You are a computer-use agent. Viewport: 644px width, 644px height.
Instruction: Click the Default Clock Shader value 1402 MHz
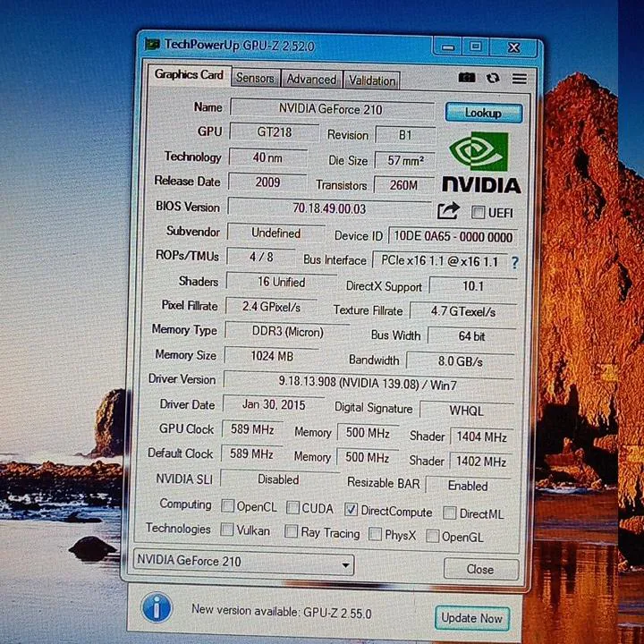click(x=480, y=462)
